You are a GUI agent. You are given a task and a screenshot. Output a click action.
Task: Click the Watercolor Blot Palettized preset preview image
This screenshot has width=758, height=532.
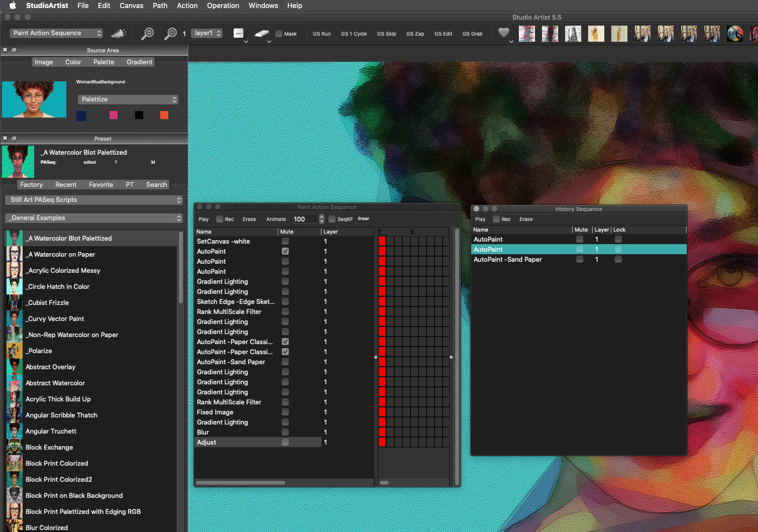(x=18, y=162)
